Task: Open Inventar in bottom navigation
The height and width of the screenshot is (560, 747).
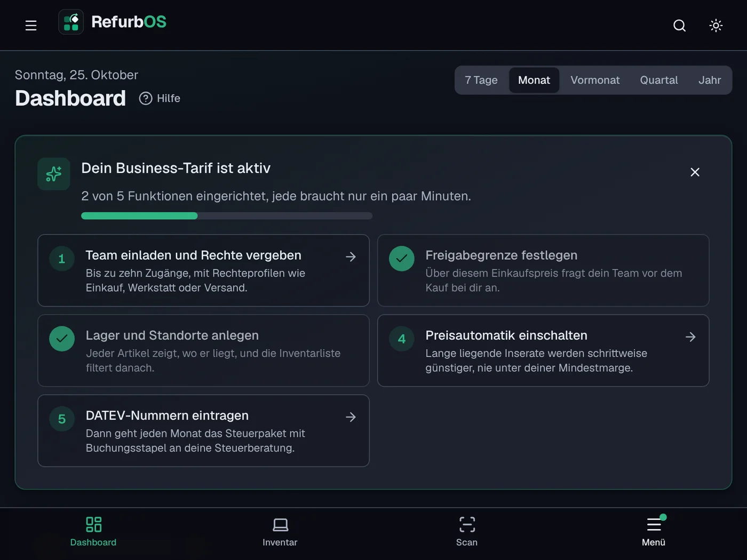Action: pos(280,532)
